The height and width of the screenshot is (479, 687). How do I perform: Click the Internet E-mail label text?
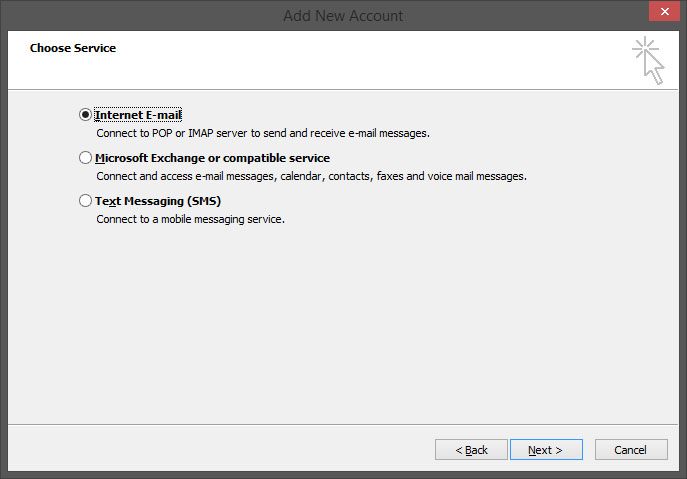[138, 115]
